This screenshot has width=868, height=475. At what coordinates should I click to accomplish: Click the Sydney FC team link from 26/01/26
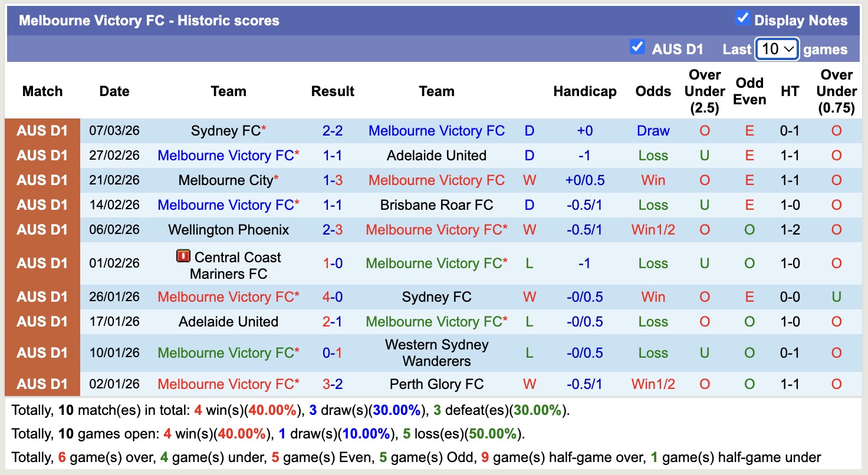click(x=436, y=297)
